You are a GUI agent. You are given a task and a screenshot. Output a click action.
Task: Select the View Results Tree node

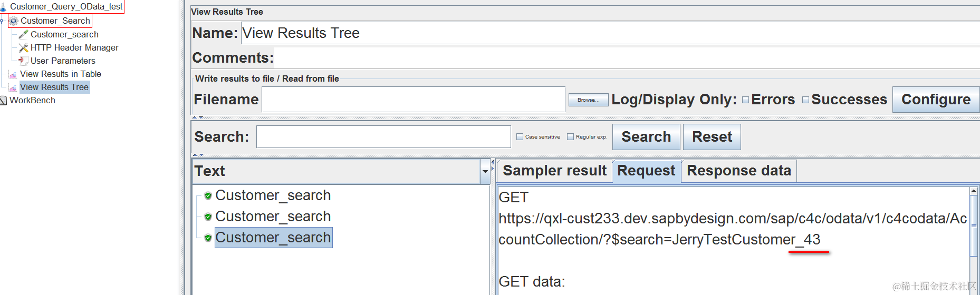(x=54, y=87)
